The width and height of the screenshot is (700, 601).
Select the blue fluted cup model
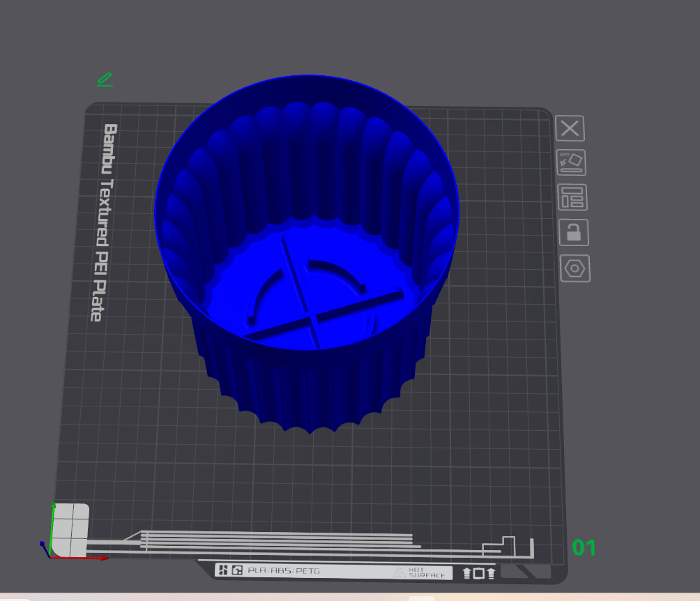coord(307,254)
